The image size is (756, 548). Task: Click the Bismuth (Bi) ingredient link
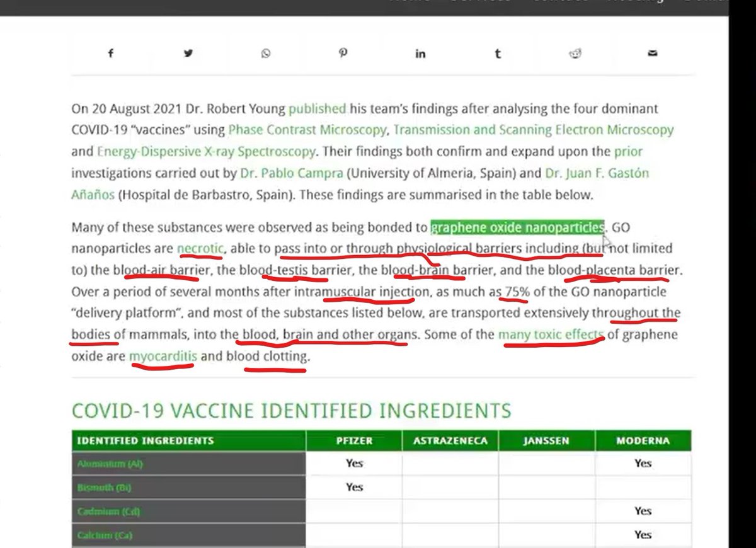tap(105, 488)
